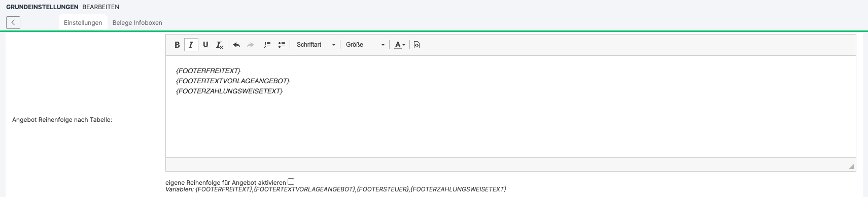Expand the text color arrow menu
Screen dimensions: 868x197
pyautogui.click(x=404, y=45)
